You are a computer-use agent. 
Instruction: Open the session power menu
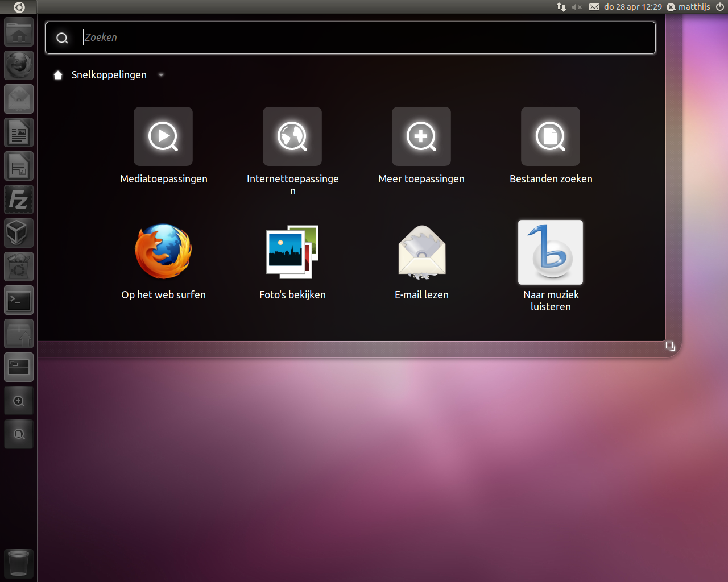coord(720,7)
